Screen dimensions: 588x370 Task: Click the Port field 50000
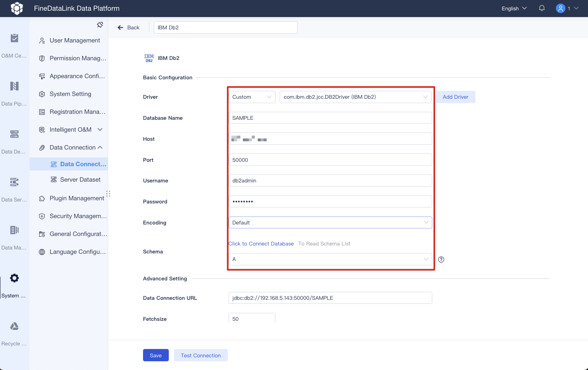(x=330, y=160)
